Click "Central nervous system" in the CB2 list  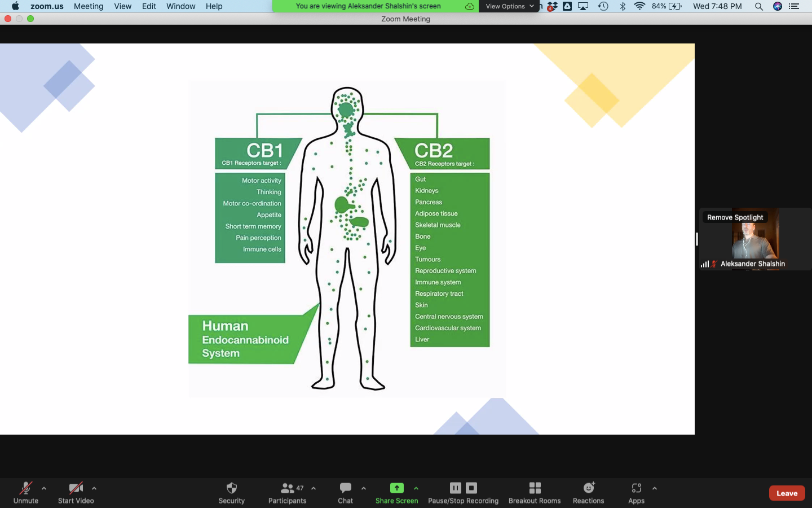click(x=449, y=317)
